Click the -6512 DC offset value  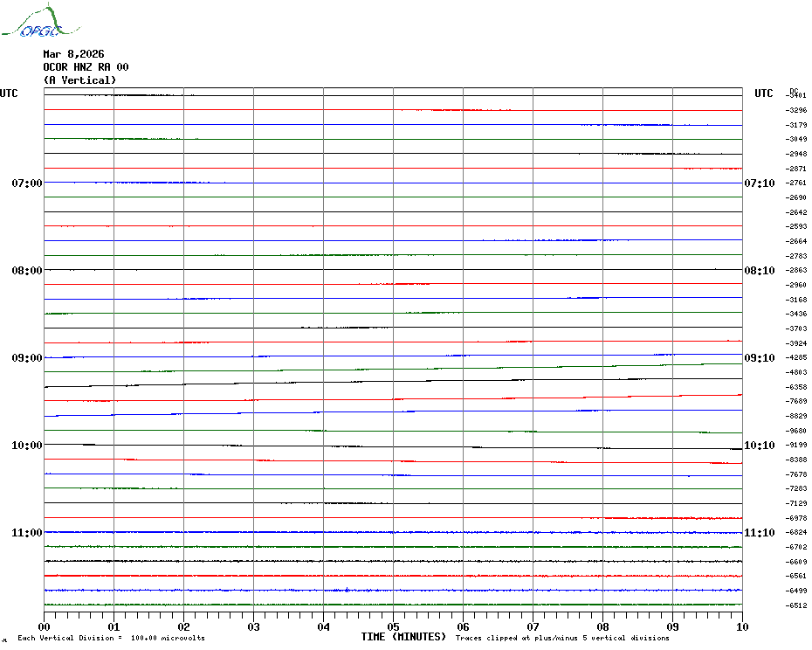tap(796, 605)
